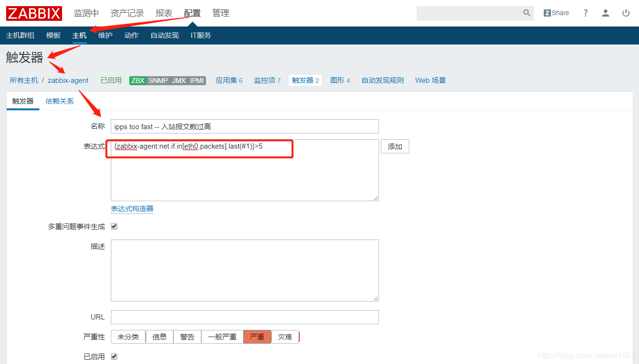Image resolution: width=639 pixels, height=364 pixels.
Task: Select 警告 severity
Action: pos(188,337)
